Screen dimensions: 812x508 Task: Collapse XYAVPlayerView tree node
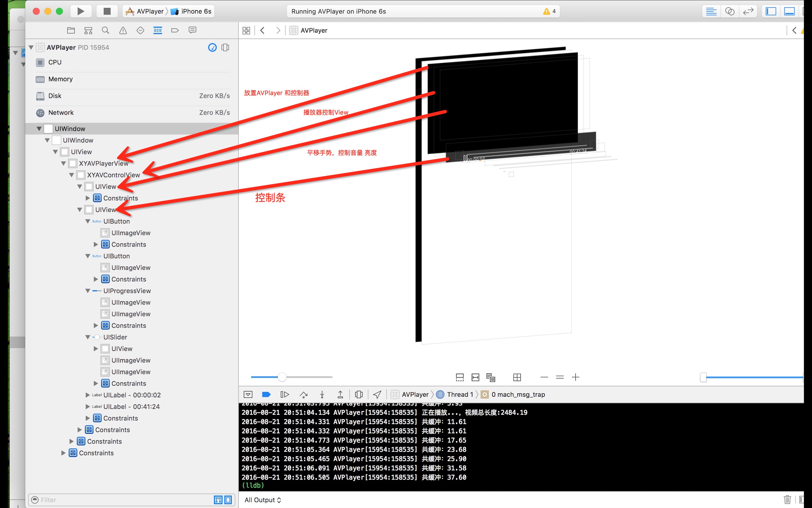point(63,163)
